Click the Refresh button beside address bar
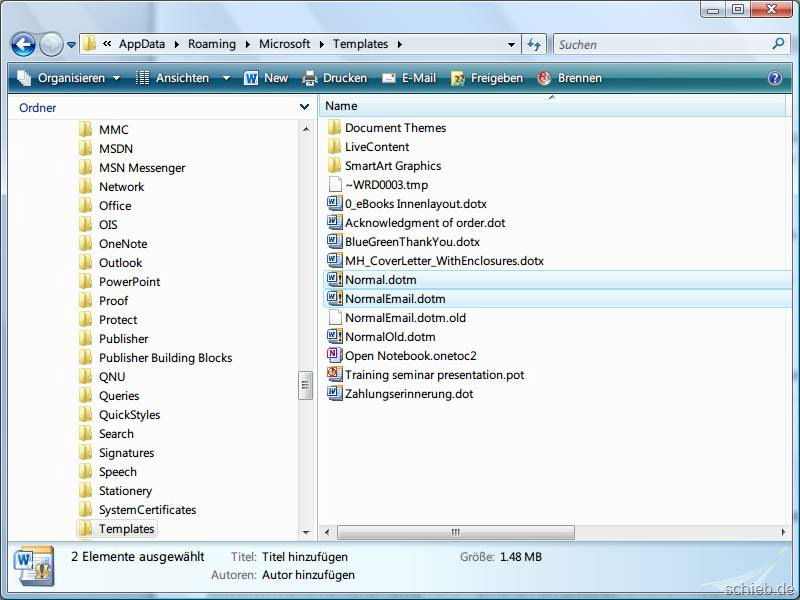 (x=534, y=44)
